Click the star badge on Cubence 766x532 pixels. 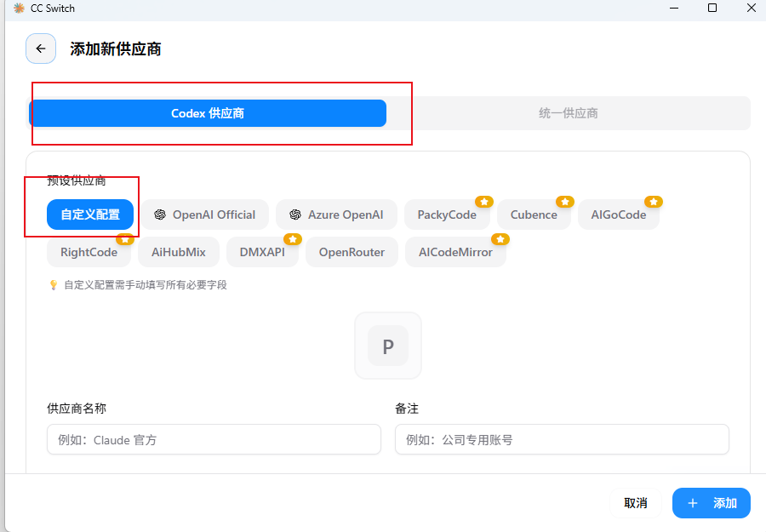(565, 202)
